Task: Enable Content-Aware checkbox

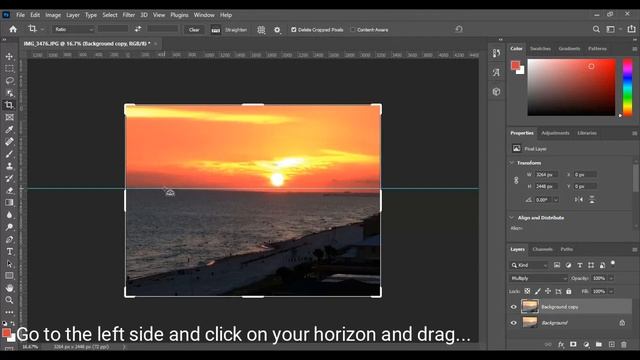Action: 353,29
